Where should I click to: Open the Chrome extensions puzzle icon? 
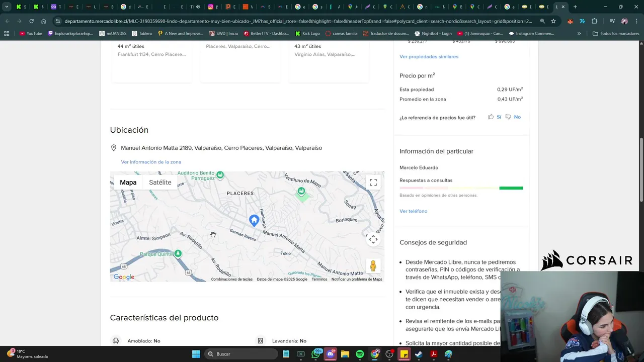pos(595,21)
